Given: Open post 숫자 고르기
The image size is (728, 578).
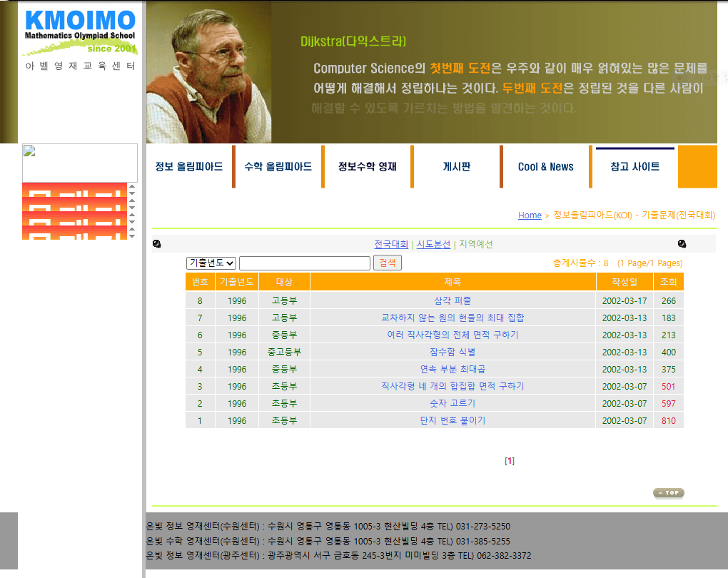Looking at the screenshot, I should 453,403.
